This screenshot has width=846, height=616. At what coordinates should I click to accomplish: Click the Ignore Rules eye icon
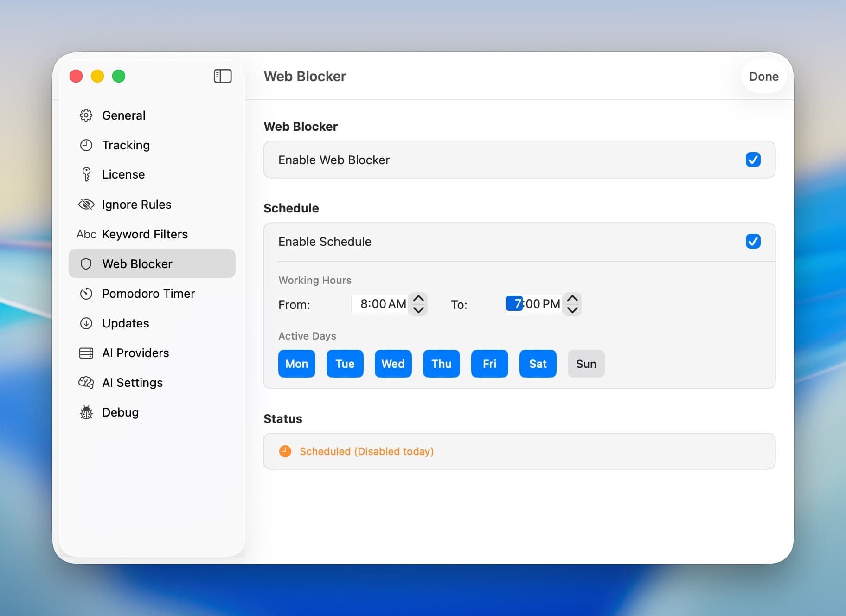coord(86,204)
